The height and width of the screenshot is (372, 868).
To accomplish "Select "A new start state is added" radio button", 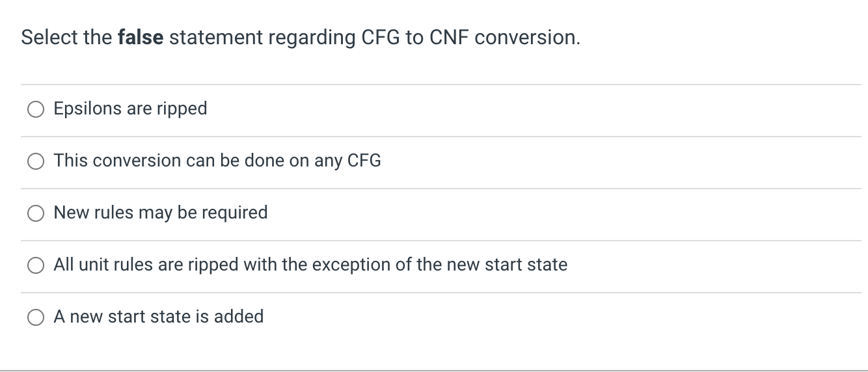I will [35, 317].
